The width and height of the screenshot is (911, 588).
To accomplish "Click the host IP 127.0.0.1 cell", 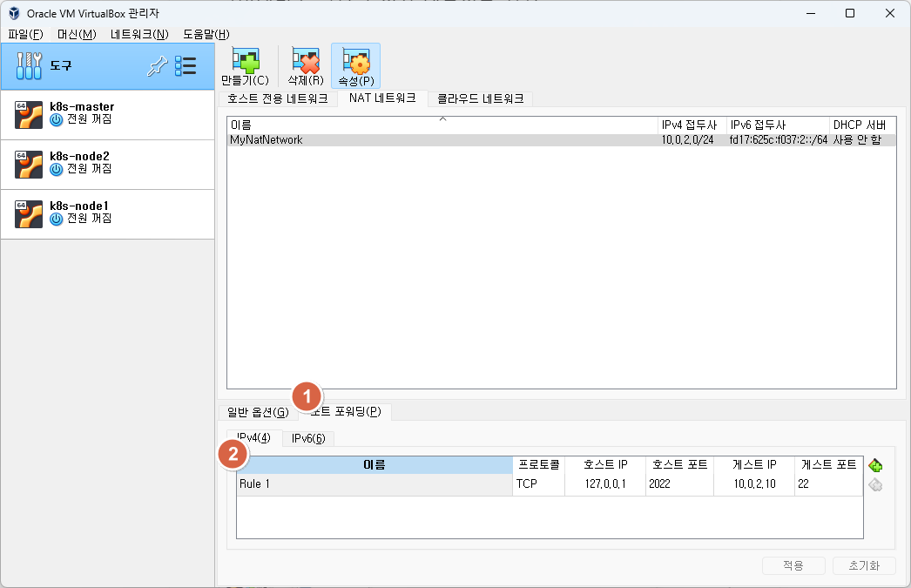I will [605, 484].
